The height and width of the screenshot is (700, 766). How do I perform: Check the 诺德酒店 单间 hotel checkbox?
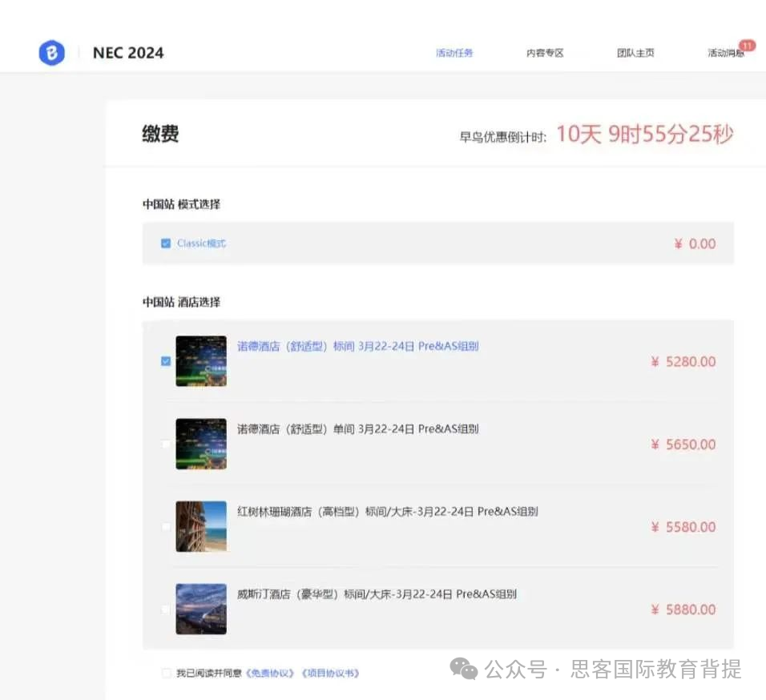[166, 444]
